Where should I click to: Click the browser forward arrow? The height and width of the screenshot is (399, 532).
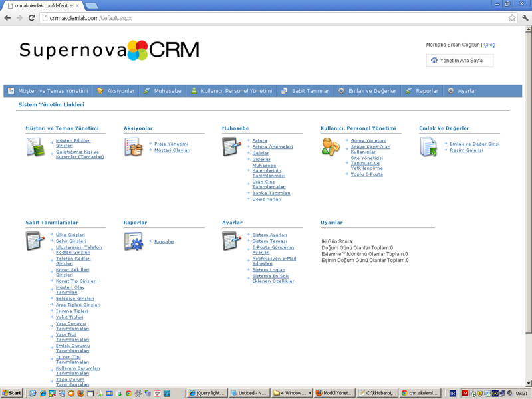[19, 18]
